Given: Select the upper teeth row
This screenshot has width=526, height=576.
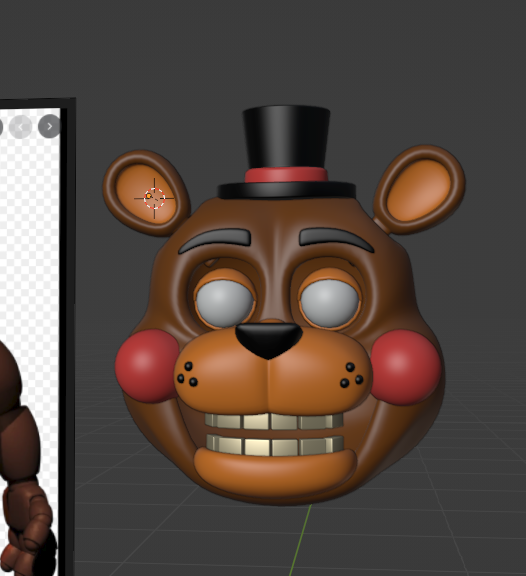Looking at the screenshot, I should tap(274, 421).
